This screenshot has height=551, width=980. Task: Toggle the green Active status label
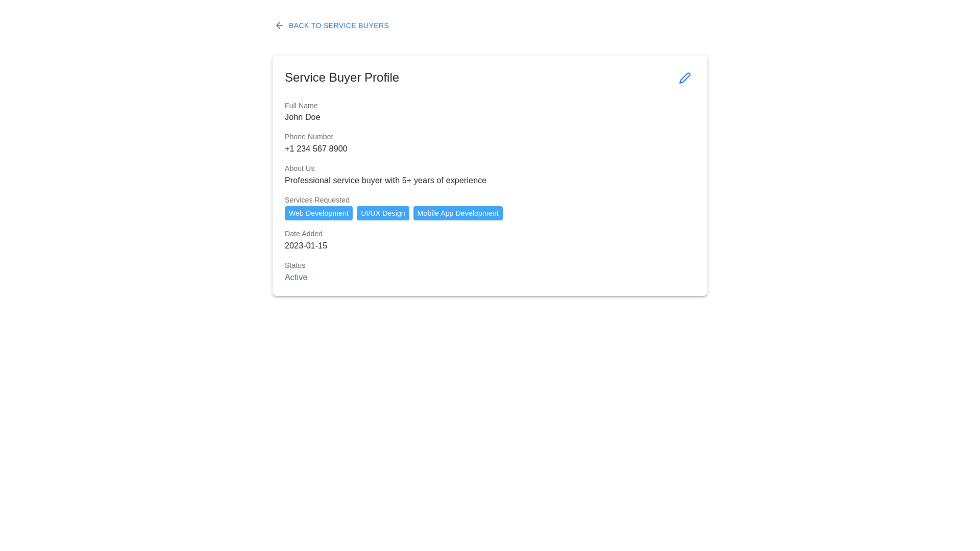coord(296,277)
